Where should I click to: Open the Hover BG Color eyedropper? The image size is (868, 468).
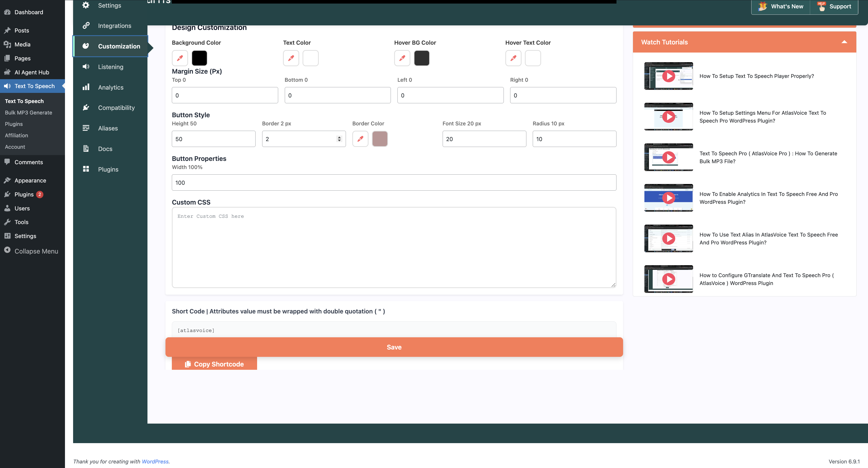pos(402,58)
